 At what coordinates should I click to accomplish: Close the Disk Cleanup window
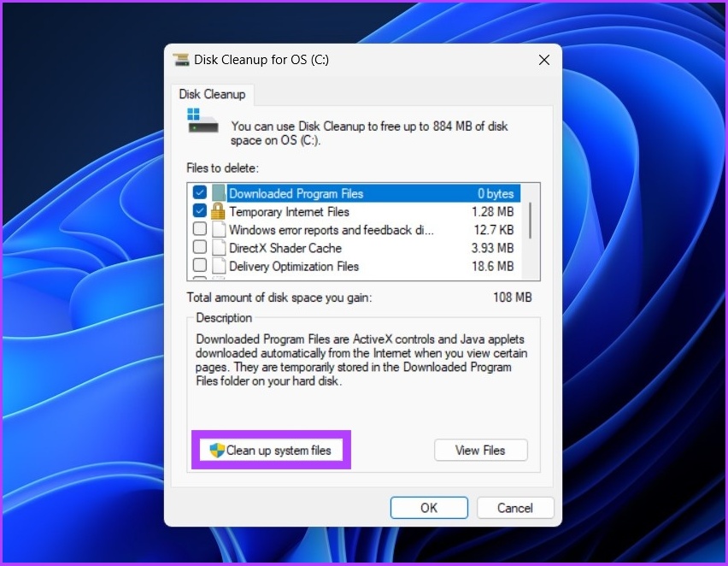544,60
